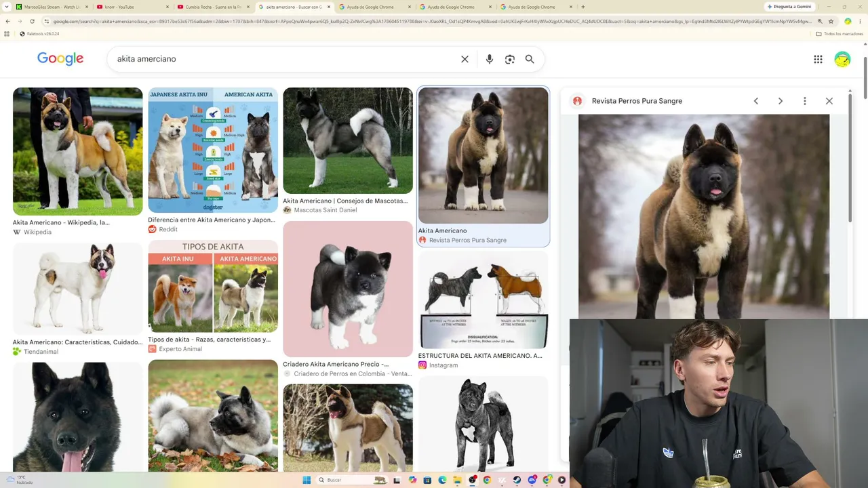Select the Revista Perros Pura Sangre thumbnail
Viewport: 868px width, 488px height.
pos(483,155)
